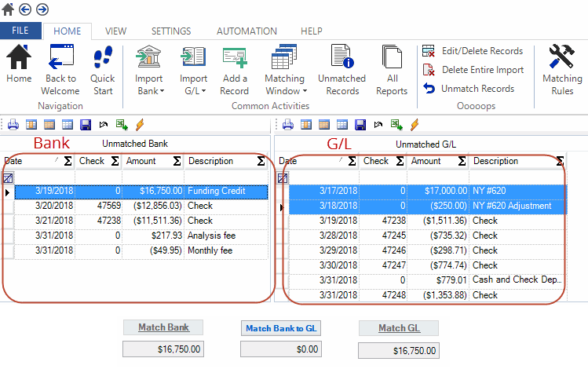
Task: Select the G/L row with Check 47245
Action: click(x=428, y=236)
